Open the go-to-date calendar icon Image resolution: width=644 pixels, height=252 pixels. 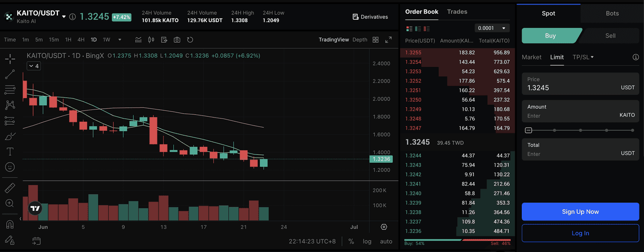(x=36, y=241)
